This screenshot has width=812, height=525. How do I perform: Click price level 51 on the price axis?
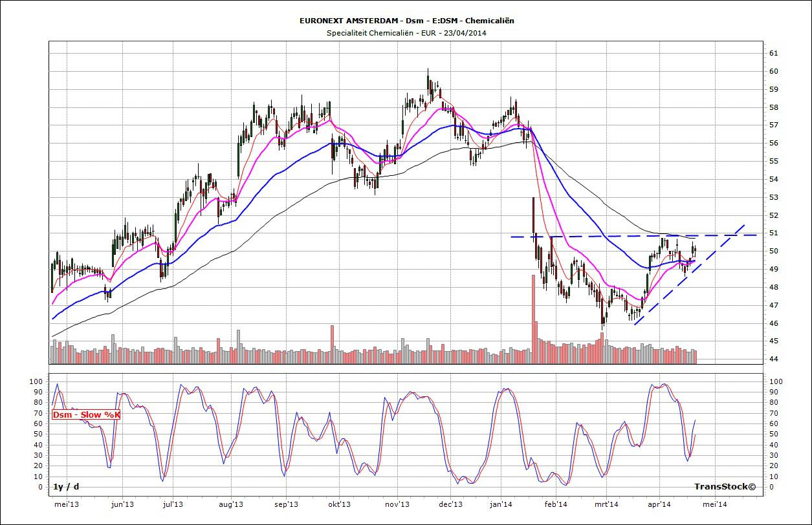[x=774, y=233]
